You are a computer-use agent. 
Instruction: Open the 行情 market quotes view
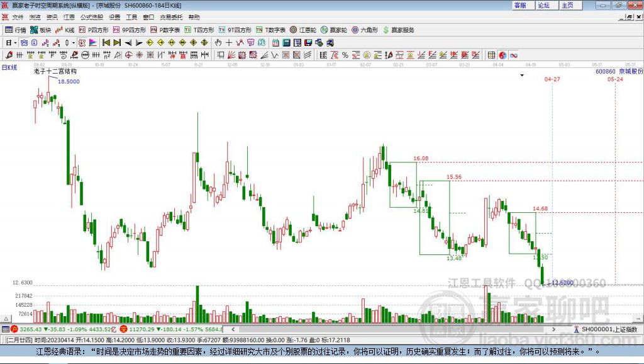pyautogui.click(x=16, y=30)
